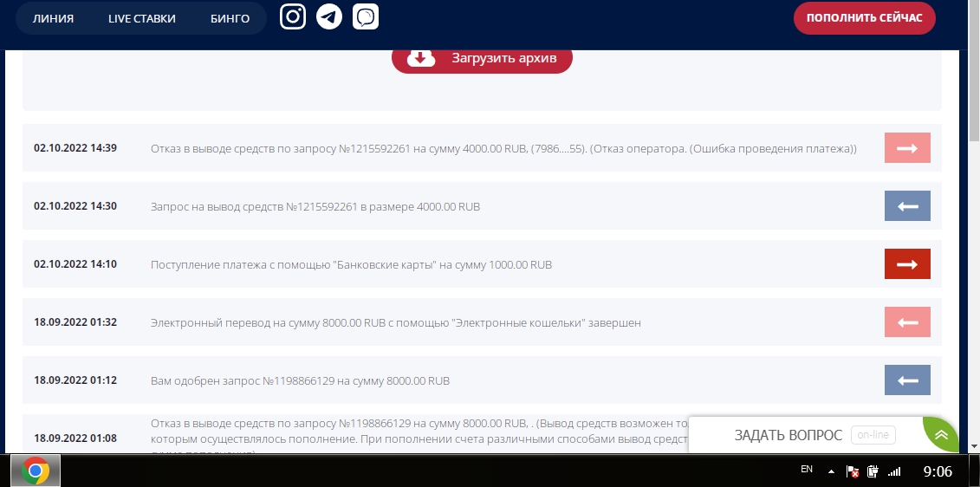Image resolution: width=980 pixels, height=487 pixels.
Task: Click date text 02.10.2022 14:39
Action: point(75,148)
